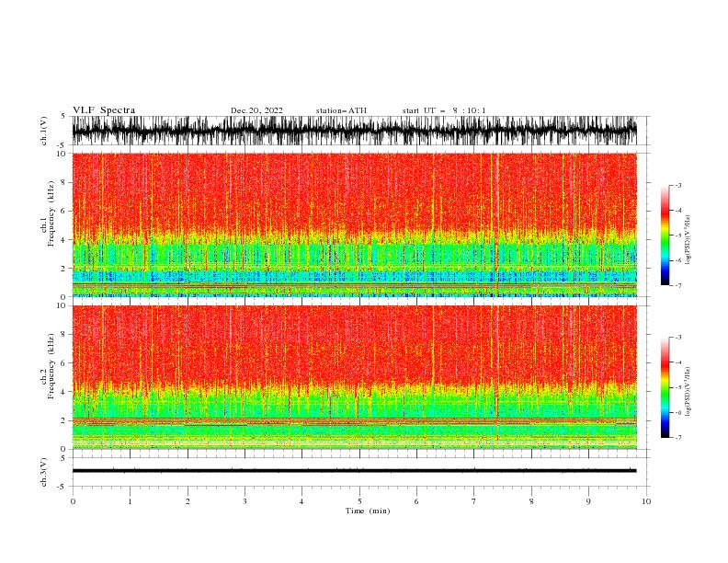Screen dimensions: 728x563
Task: Click the "station=ATH" header label
Action: click(x=341, y=110)
